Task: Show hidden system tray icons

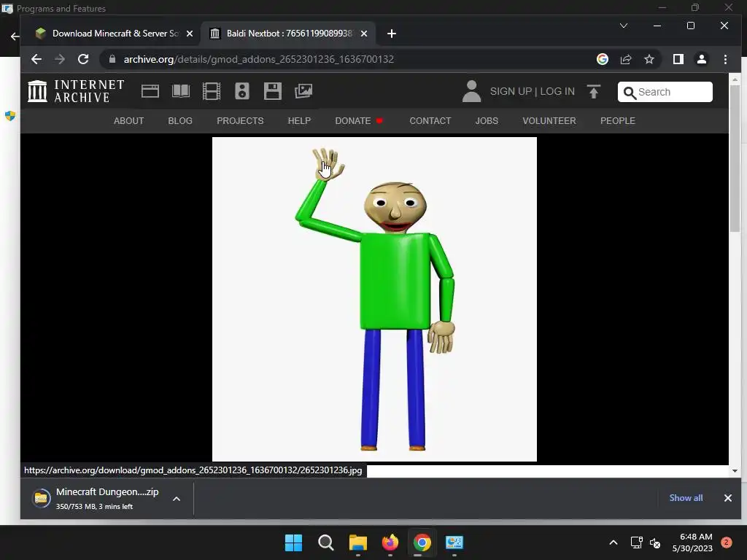Action: 614,542
